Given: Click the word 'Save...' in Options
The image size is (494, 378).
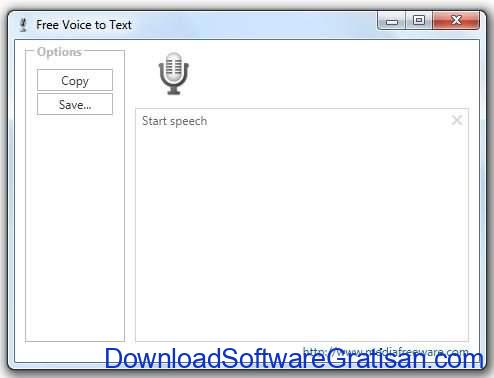Looking at the screenshot, I should (x=75, y=105).
